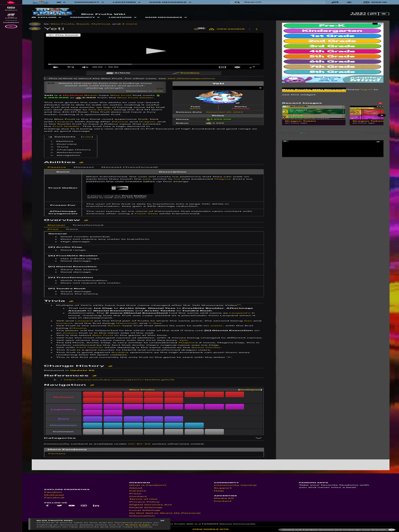Screen dimensions: 399x532
Task: Expand Game Mechanics dropdown in wiki header
Action: click(x=166, y=17)
